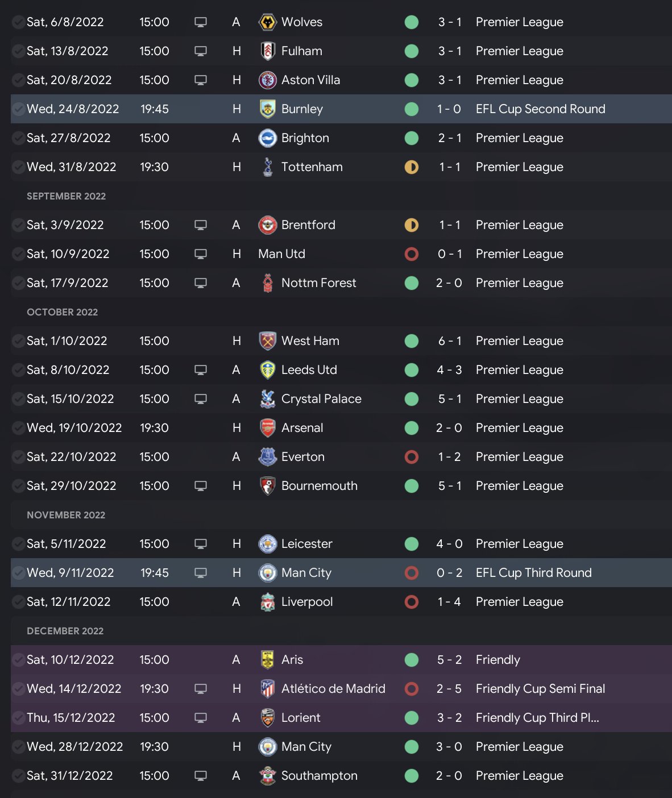Open Premier League link on Arsenal row

point(519,428)
